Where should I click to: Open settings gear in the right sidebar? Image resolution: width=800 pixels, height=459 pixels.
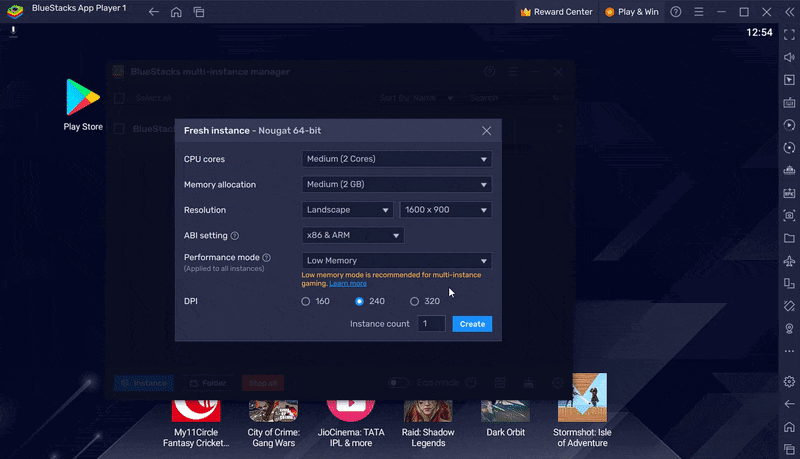click(x=789, y=381)
